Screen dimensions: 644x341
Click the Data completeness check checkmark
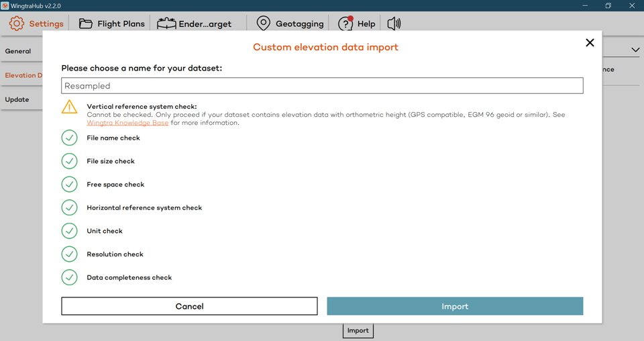pos(70,277)
